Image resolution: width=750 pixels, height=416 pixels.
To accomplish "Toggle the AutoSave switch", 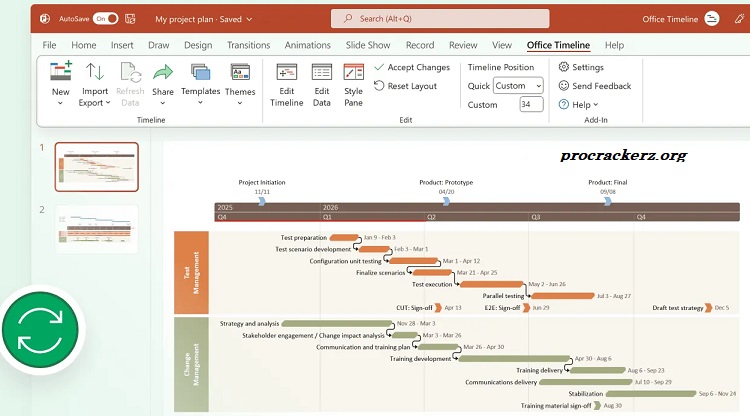I will pos(106,18).
